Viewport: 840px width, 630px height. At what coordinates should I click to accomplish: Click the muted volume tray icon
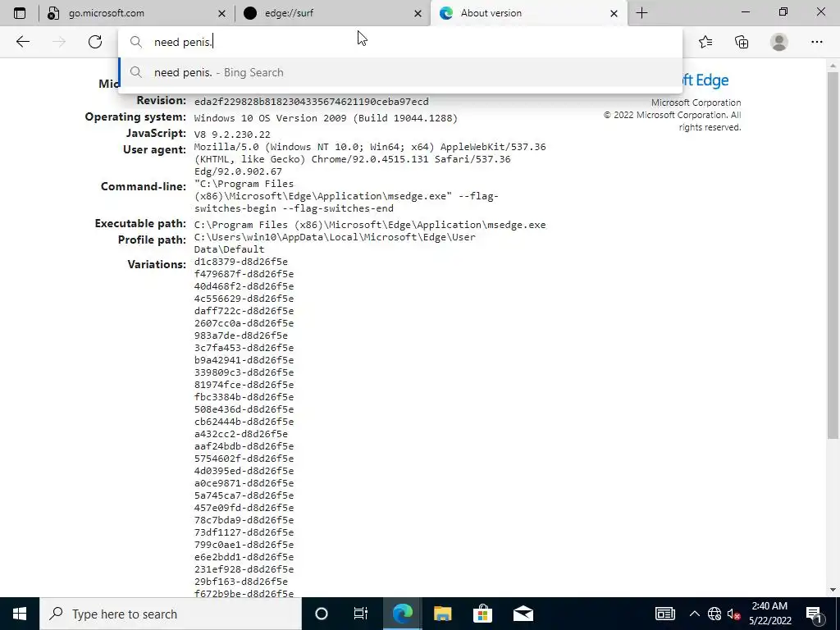coord(733,614)
